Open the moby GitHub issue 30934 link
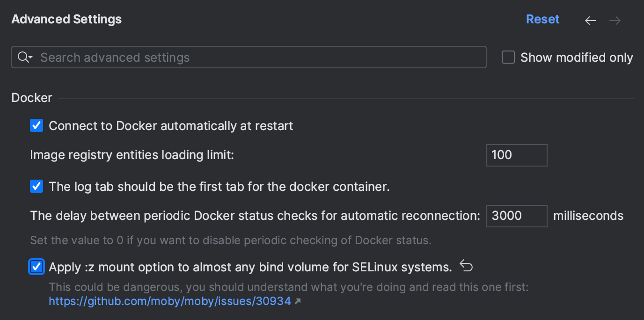This screenshot has height=320, width=644. tap(169, 301)
